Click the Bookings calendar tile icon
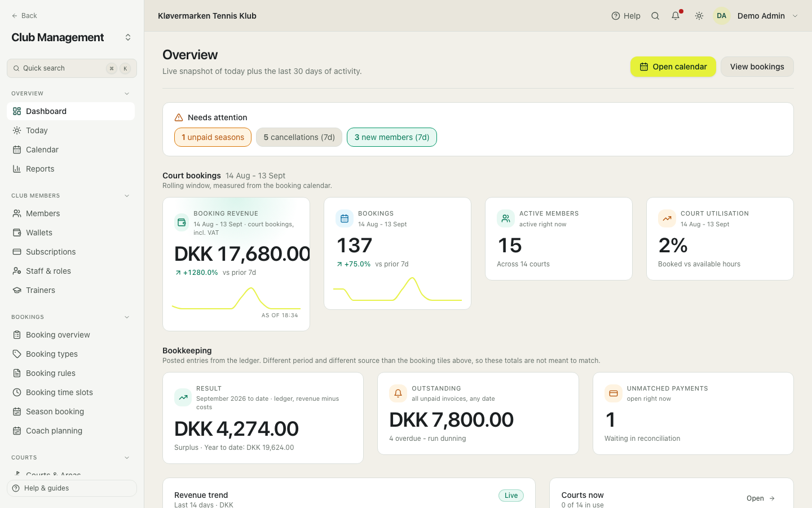The width and height of the screenshot is (812, 508). [x=345, y=218]
